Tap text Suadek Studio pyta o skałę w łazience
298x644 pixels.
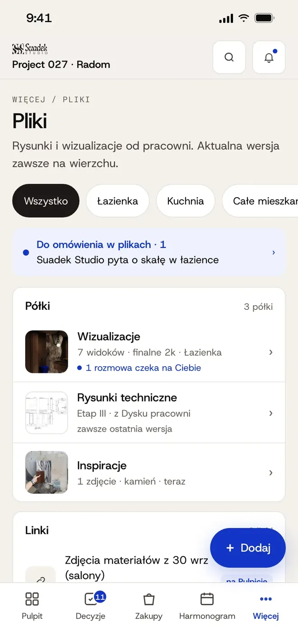pos(127,260)
